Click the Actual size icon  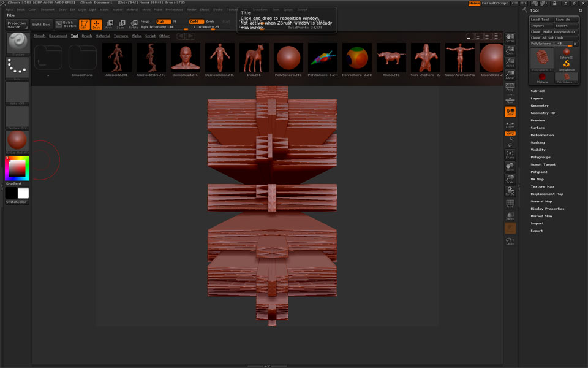pyautogui.click(x=510, y=63)
